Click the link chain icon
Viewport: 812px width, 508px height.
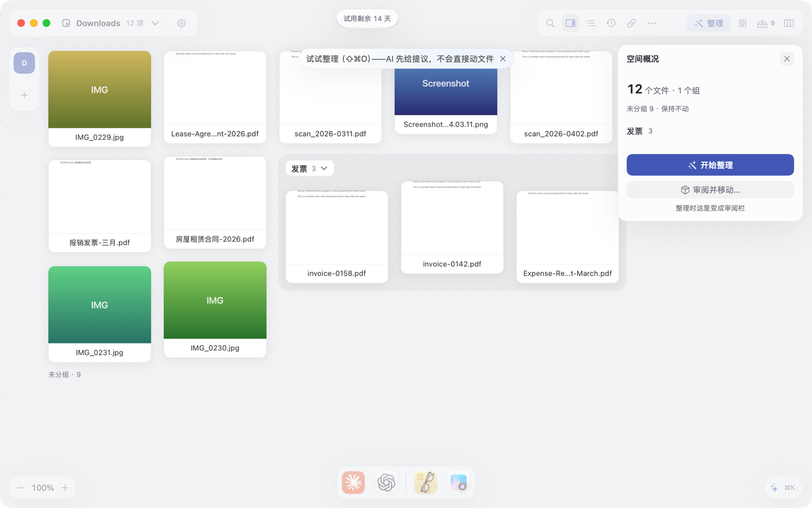631,23
